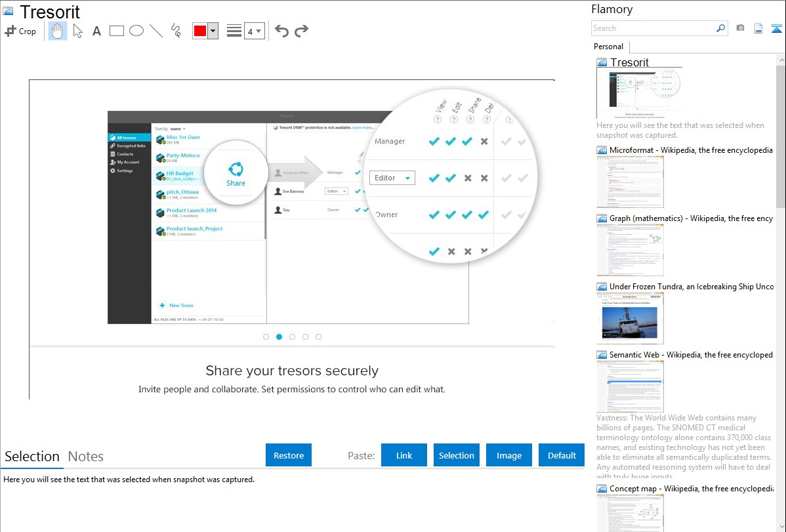Image resolution: width=786 pixels, height=532 pixels.
Task: Select the straight line tool
Action: click(x=155, y=31)
